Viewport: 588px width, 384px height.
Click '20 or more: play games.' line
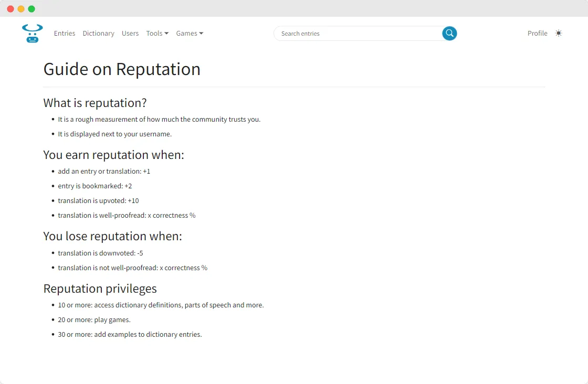pyautogui.click(x=94, y=320)
